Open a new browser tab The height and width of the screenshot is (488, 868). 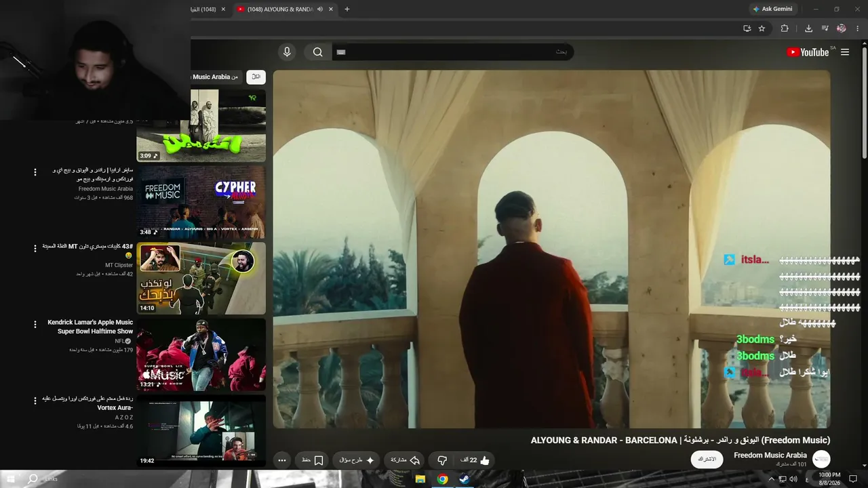[347, 9]
